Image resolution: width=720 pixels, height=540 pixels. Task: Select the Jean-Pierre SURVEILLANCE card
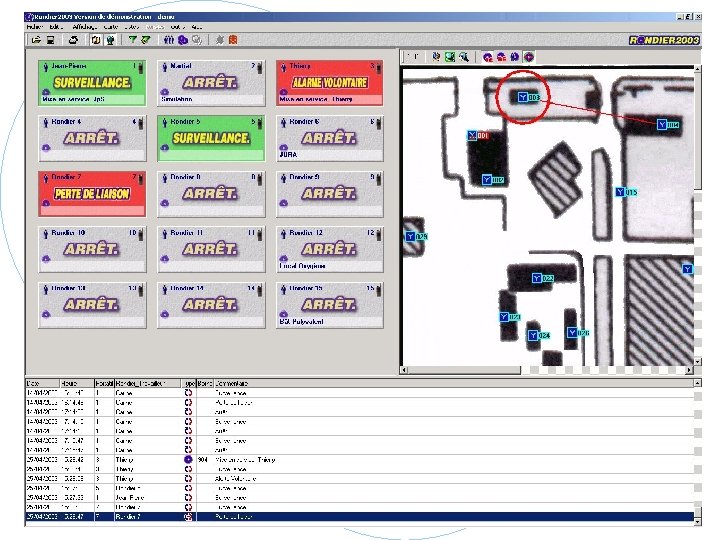click(x=92, y=83)
